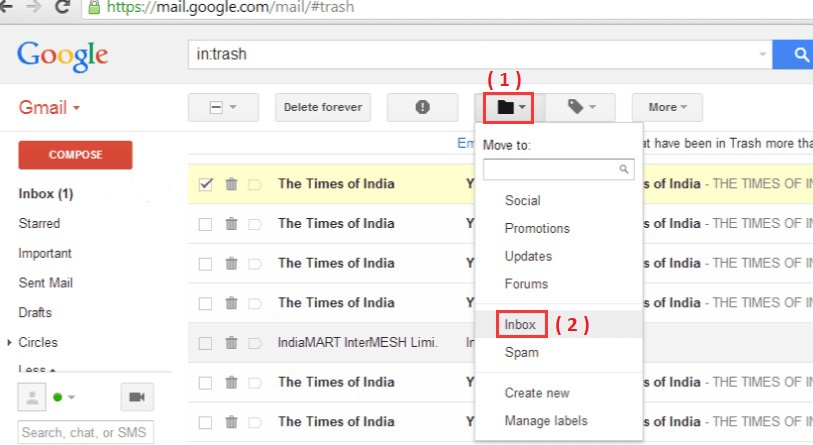Open the Move to folder icon
813x445 pixels.
pyautogui.click(x=508, y=107)
